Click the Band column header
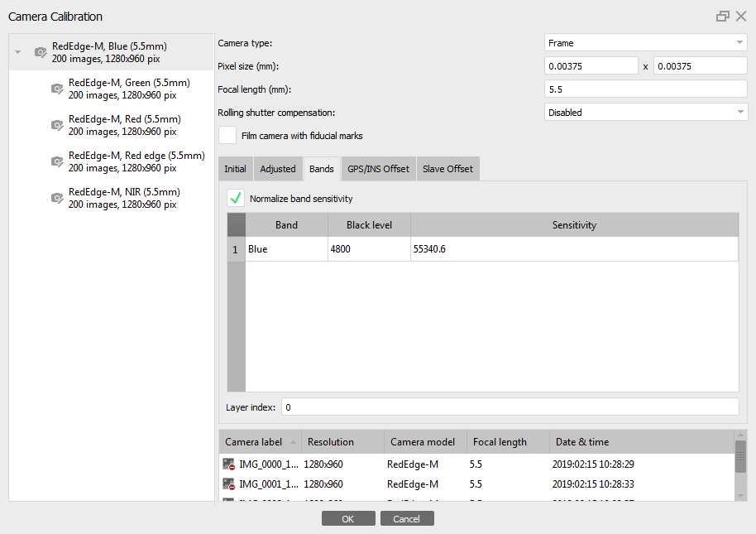The height and width of the screenshot is (534, 756). click(x=286, y=225)
